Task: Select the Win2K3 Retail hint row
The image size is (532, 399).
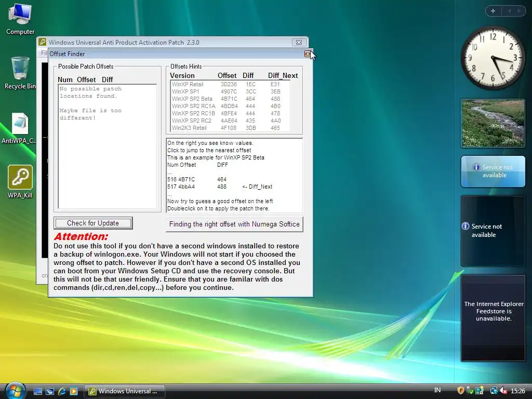Action: coord(230,128)
